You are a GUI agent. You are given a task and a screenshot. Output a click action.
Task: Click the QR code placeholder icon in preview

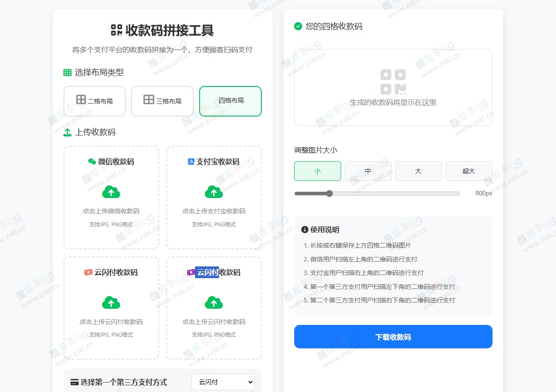[x=393, y=81]
